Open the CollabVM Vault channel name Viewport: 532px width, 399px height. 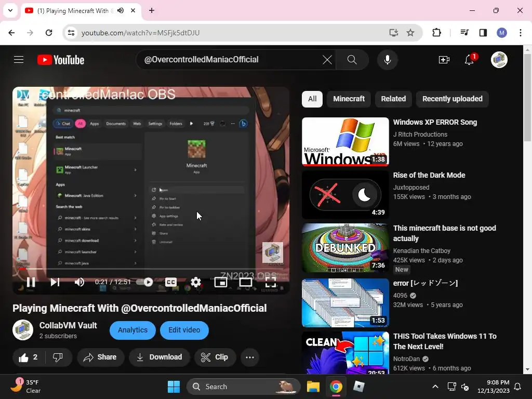(68, 325)
